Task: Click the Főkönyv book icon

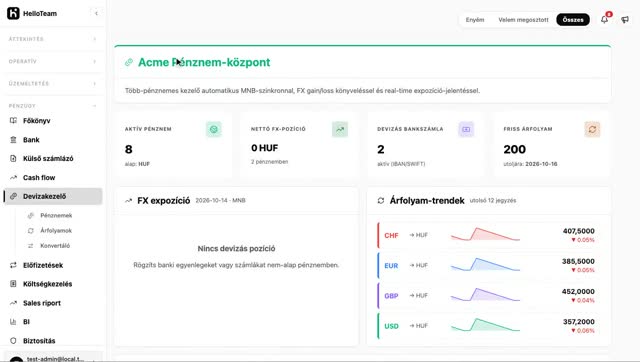Action: coord(13,121)
